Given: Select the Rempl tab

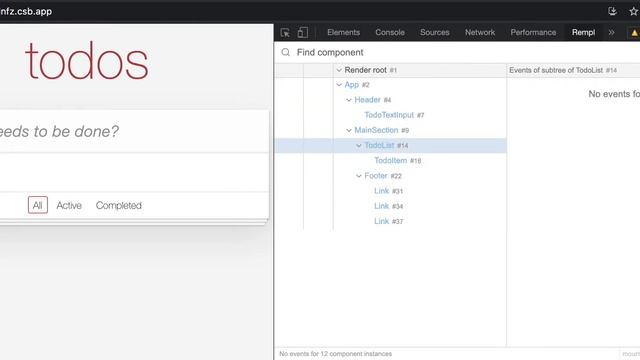Looking at the screenshot, I should click(x=583, y=33).
